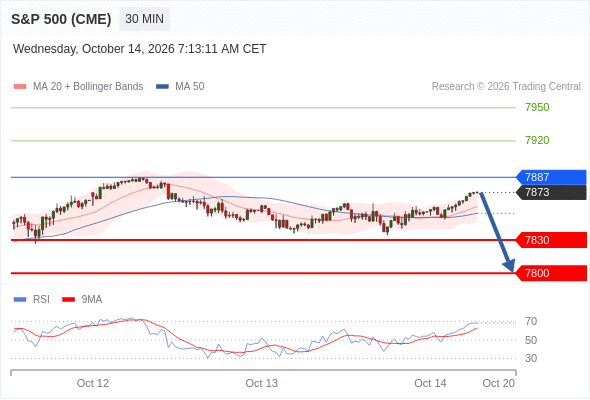Viewport: 590px width, 400px height.
Task: Click the red 7800 support price tag
Action: [551, 273]
